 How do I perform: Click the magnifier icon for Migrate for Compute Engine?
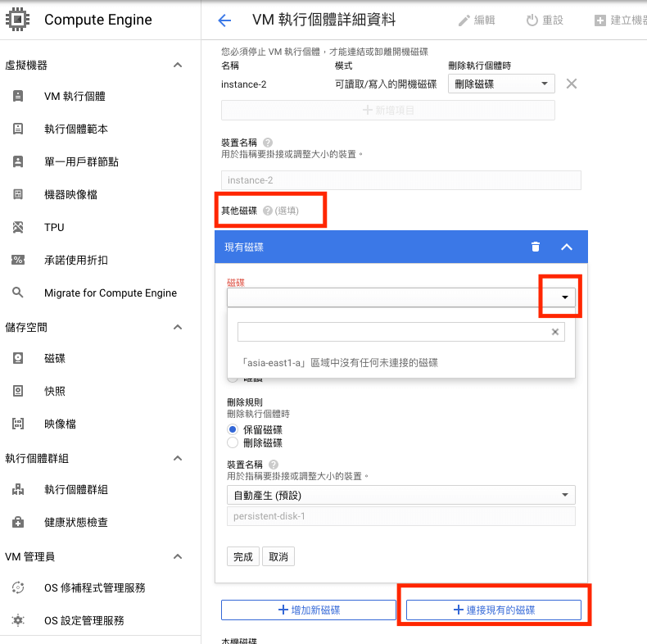18,293
